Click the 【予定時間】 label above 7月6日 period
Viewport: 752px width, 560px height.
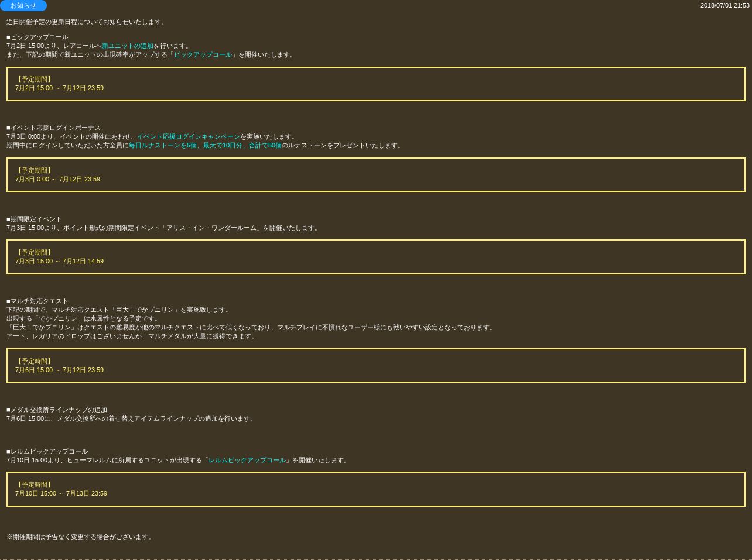point(35,362)
